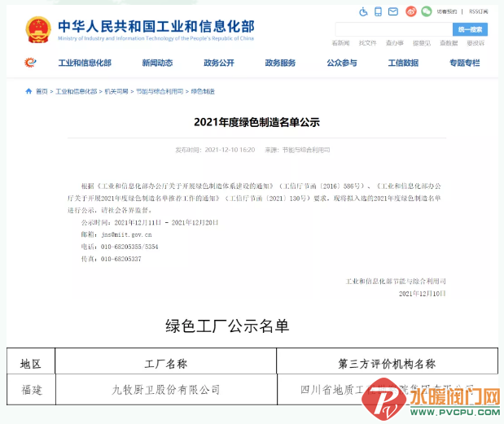Click the heading 绿色工厂公示名单
Image resolution: width=504 pixels, height=424 pixels.
tap(227, 326)
